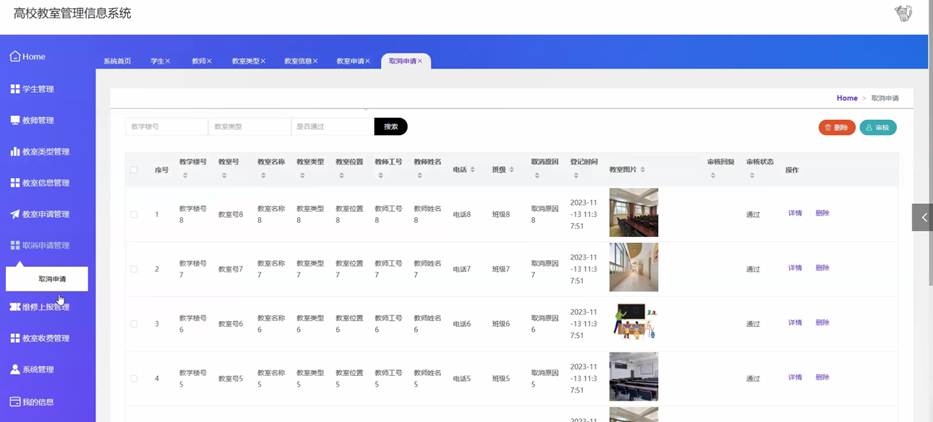This screenshot has width=933, height=422.
Task: Open 教室申请管理 via its paper-plane icon
Action: pyautogui.click(x=15, y=214)
